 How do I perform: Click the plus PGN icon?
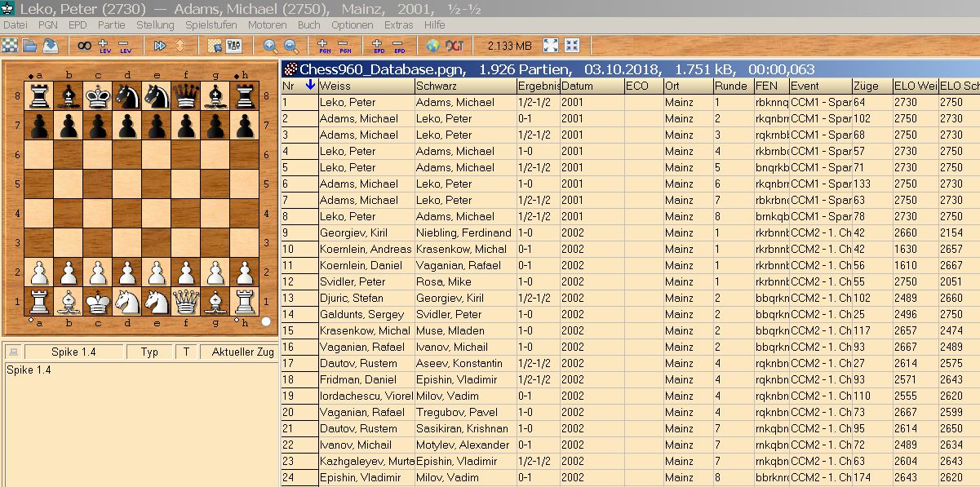tap(324, 46)
